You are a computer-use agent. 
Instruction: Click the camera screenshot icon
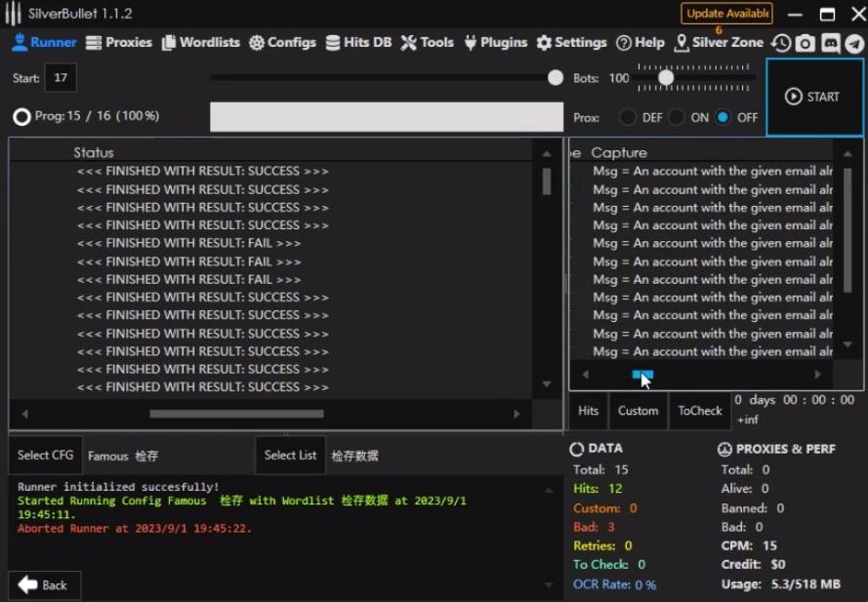click(x=805, y=43)
